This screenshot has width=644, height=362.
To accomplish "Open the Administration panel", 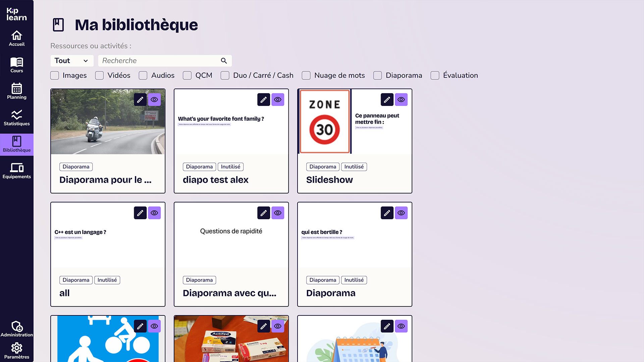I will click(x=17, y=329).
